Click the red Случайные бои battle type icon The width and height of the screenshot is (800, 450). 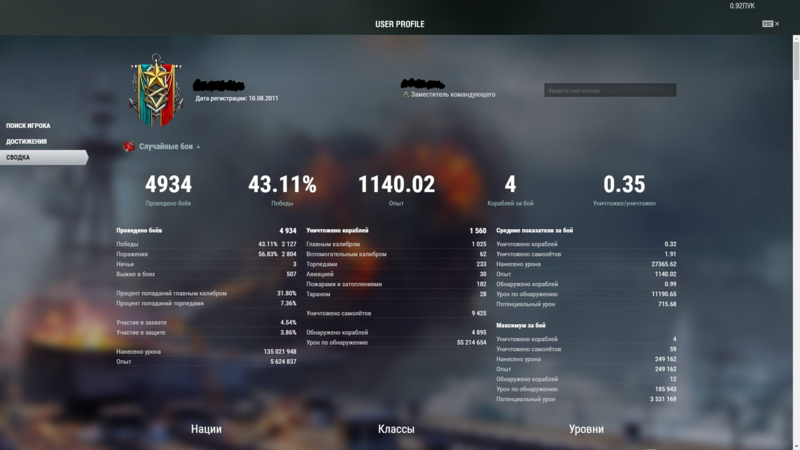[129, 146]
